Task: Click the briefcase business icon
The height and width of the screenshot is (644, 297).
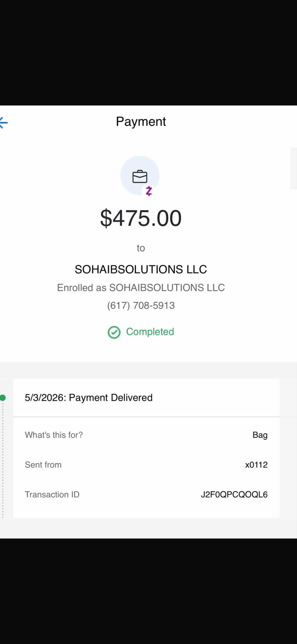Action: (x=140, y=176)
